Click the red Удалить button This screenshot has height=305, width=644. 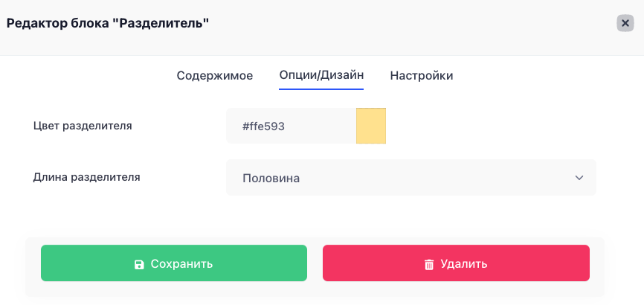coord(456,263)
